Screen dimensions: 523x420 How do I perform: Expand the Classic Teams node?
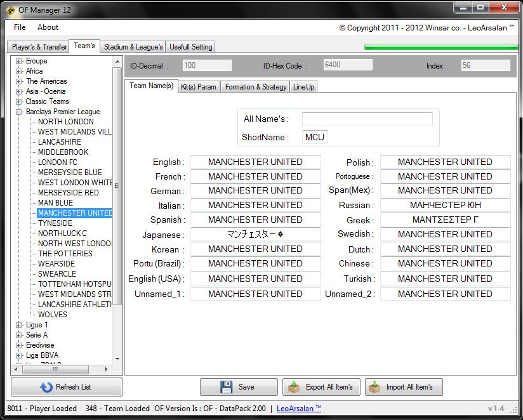(19, 102)
